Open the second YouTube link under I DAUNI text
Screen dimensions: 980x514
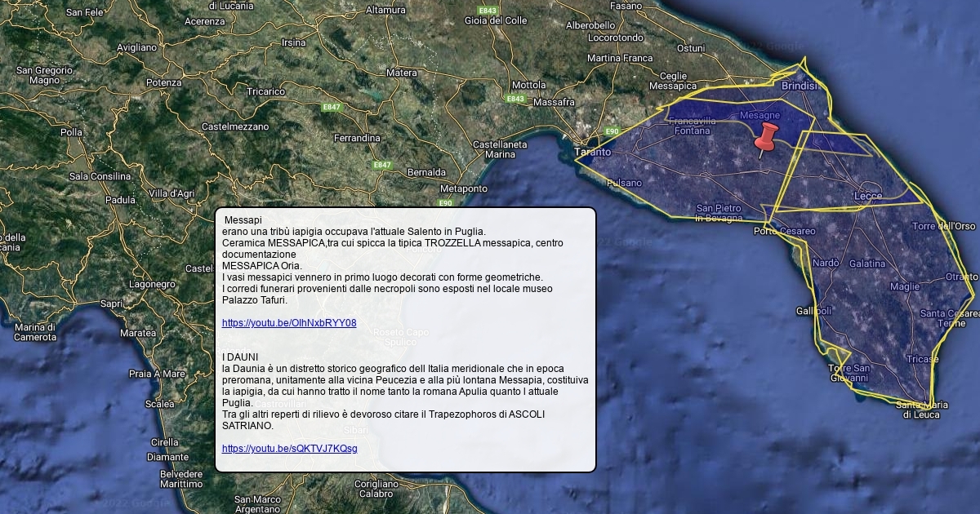point(289,449)
